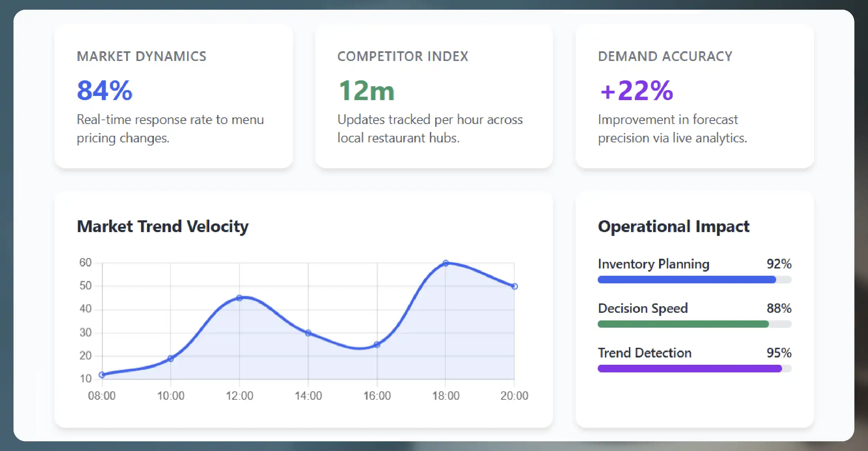Click the 12:00 x-axis label
The image size is (868, 451).
point(239,396)
